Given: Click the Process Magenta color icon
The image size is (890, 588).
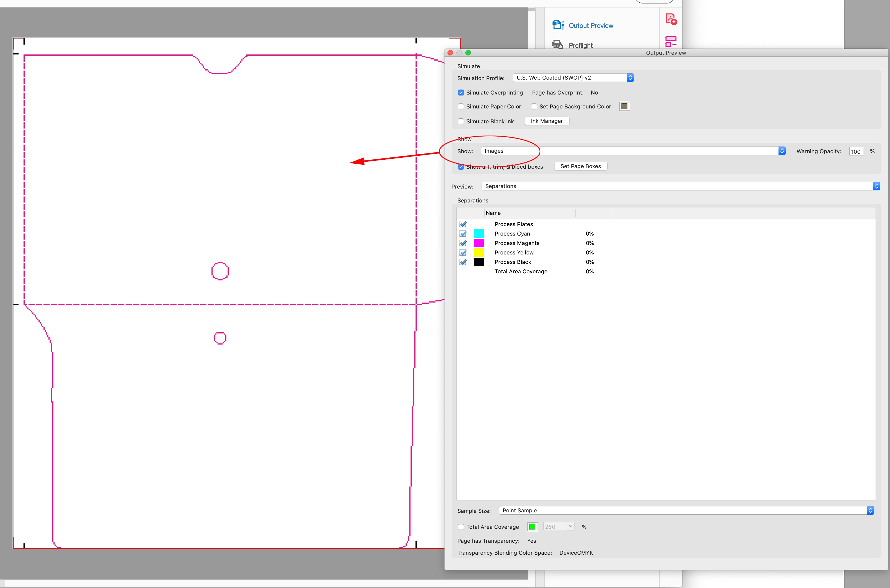Looking at the screenshot, I should 478,243.
